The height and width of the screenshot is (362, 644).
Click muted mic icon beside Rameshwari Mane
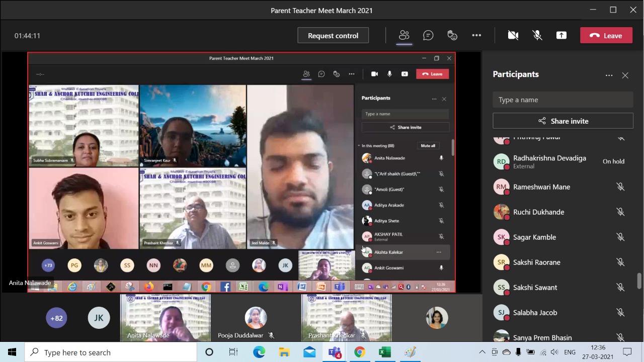(620, 187)
